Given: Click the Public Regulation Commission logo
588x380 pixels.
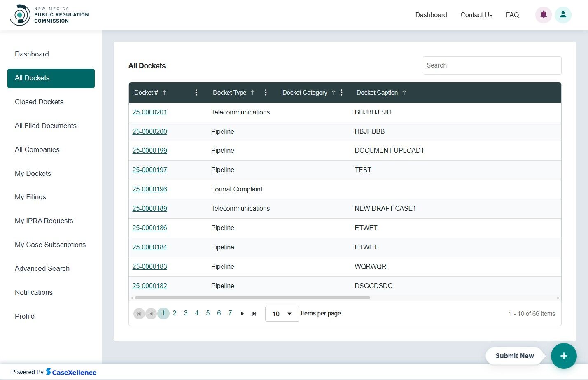Looking at the screenshot, I should (x=49, y=15).
